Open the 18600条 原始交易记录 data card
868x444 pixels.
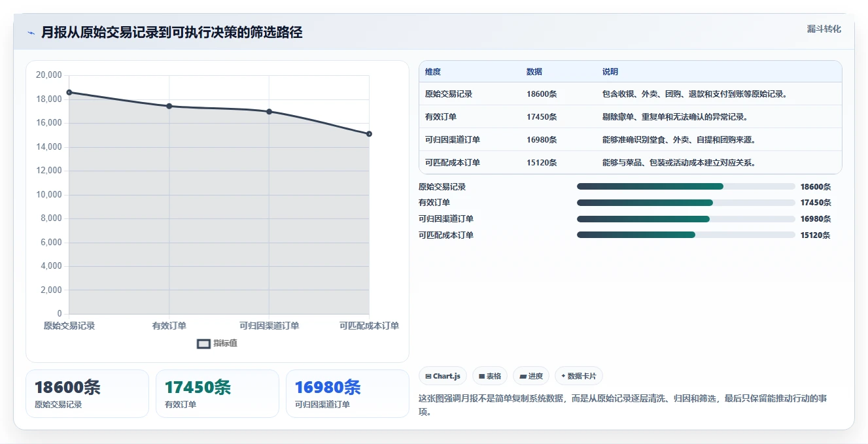(x=87, y=394)
